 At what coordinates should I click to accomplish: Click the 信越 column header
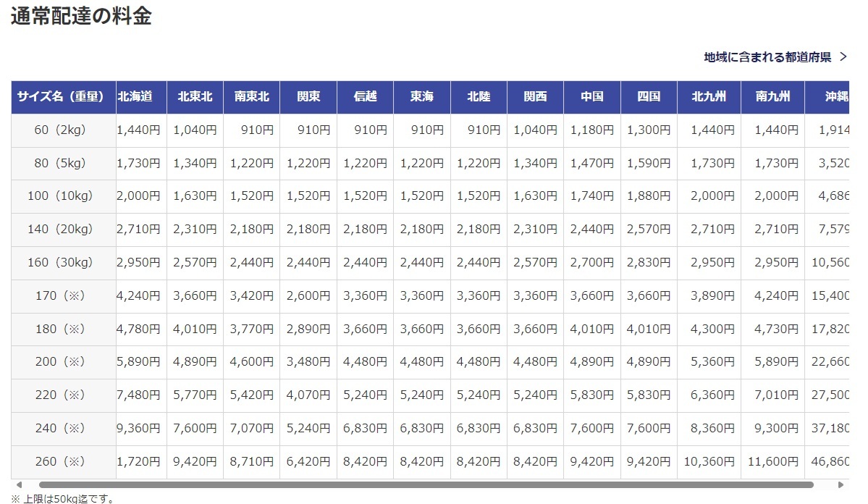tap(365, 97)
